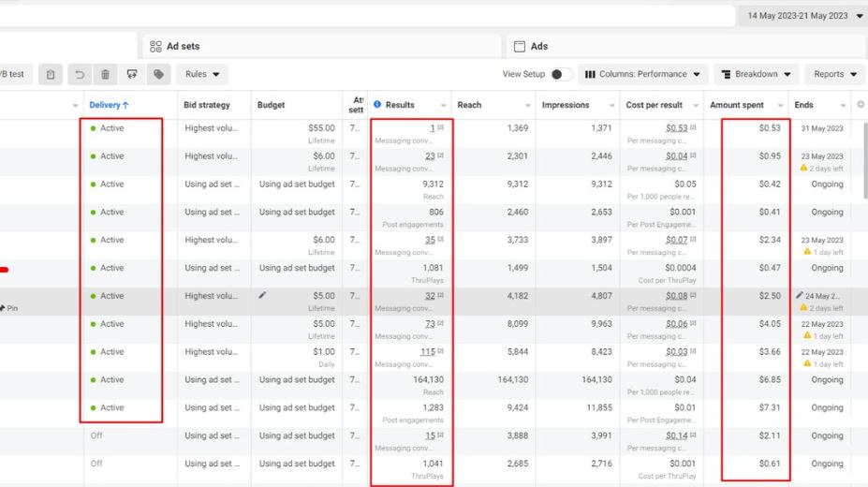Click the warning icon beside 1 day left under 23 May 2023
Image resolution: width=868 pixels, height=487 pixels.
(807, 252)
